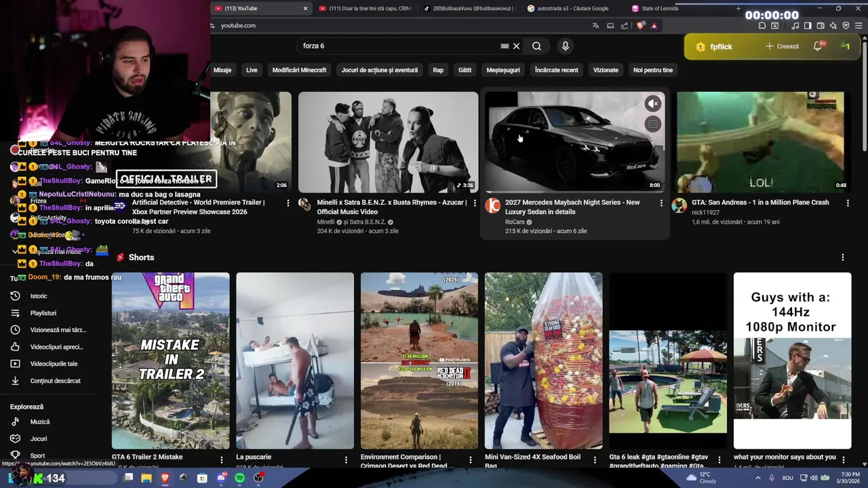
Task: Unmute the Mercedes Maybach preview video
Action: pos(652,104)
